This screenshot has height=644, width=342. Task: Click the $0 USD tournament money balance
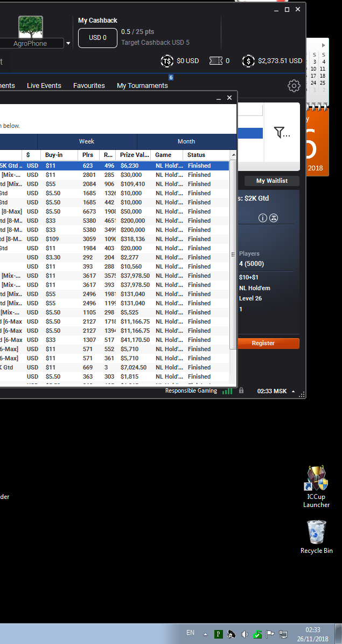point(188,61)
